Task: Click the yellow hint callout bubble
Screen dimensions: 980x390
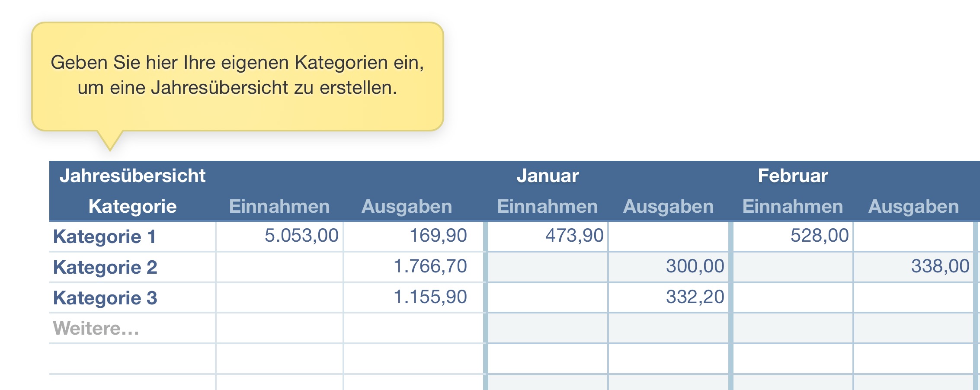Action: pyautogui.click(x=237, y=76)
